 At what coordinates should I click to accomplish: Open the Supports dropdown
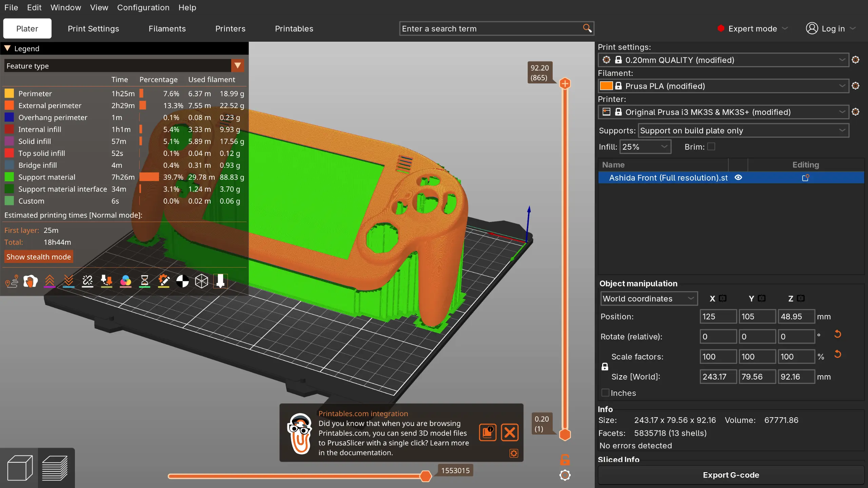pyautogui.click(x=743, y=130)
